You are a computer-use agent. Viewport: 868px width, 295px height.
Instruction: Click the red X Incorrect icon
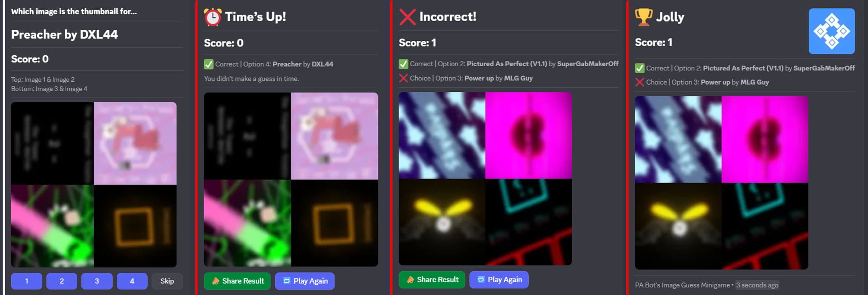click(x=407, y=17)
